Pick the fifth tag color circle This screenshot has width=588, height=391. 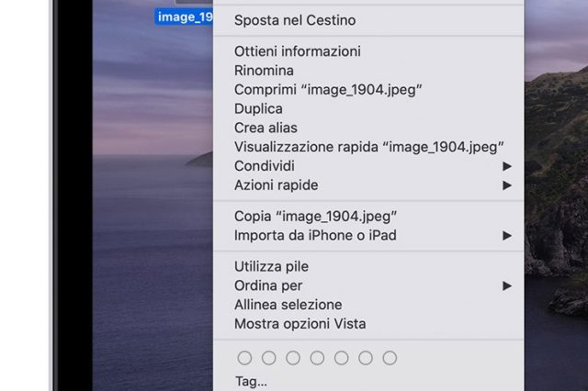(x=341, y=358)
